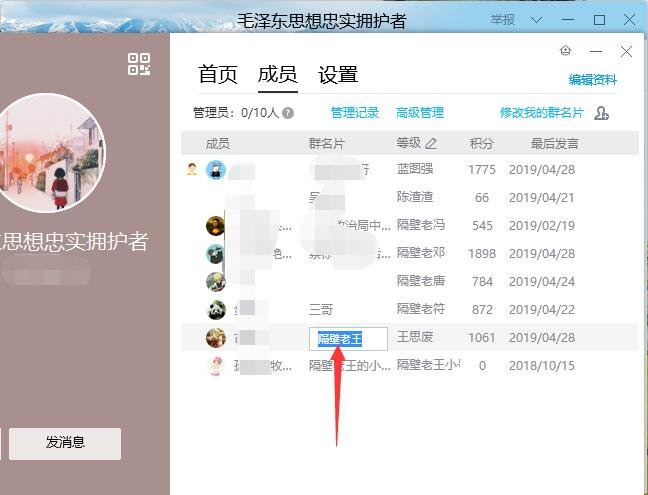
Task: Expand the dropdown arrow next to 举报
Action: (x=536, y=20)
